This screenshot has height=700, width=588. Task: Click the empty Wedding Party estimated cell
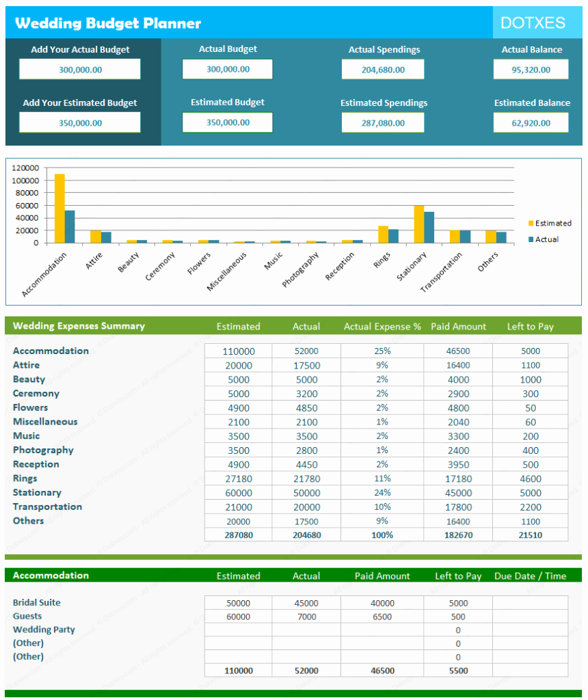239,630
